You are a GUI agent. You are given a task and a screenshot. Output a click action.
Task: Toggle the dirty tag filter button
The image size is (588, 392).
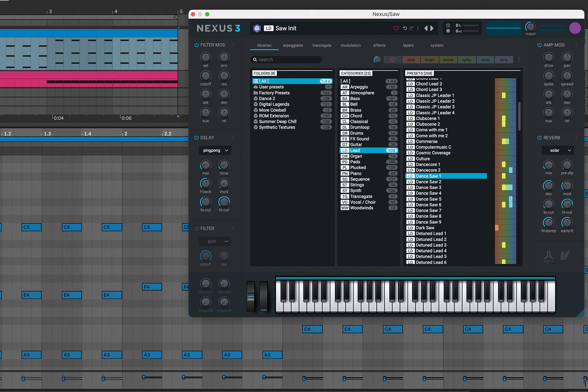[x=504, y=60]
